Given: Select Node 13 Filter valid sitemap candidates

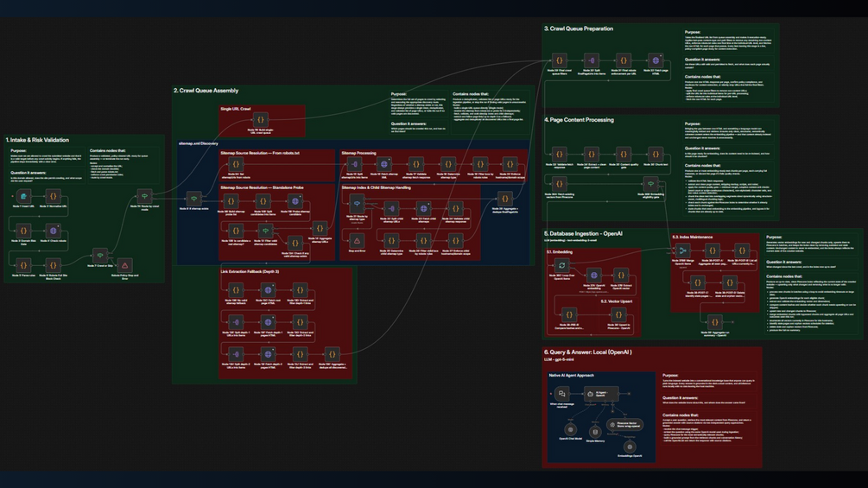Looking at the screenshot, I should pos(266,230).
